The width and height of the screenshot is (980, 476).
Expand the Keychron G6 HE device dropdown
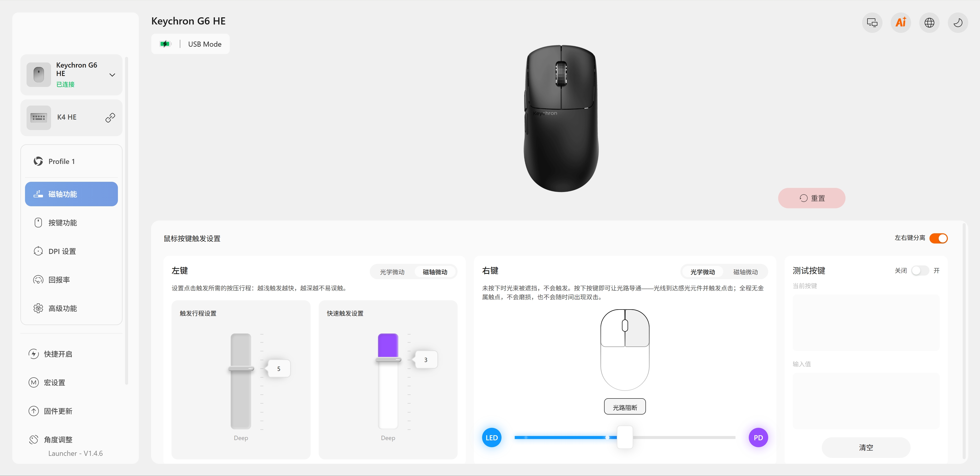pos(112,75)
